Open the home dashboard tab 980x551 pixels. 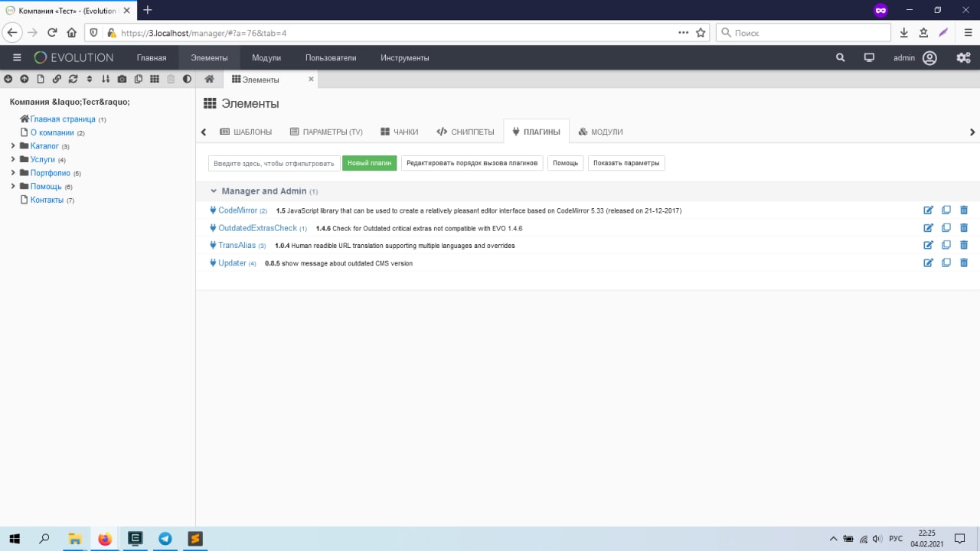point(209,79)
